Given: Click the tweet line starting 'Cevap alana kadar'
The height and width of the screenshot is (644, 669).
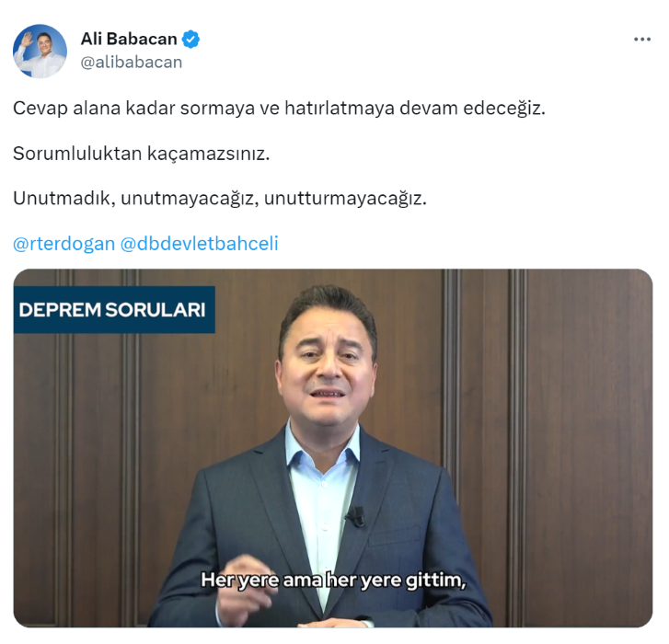Looking at the screenshot, I should [x=279, y=109].
